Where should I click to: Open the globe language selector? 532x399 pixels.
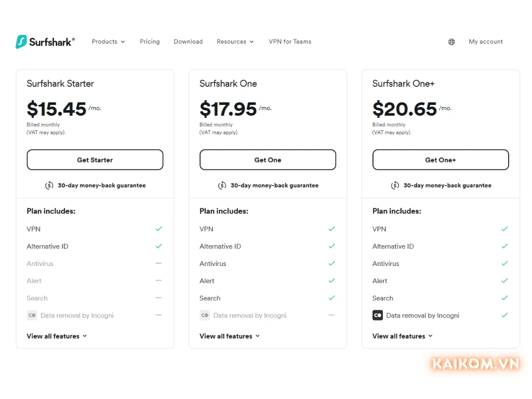coord(451,42)
